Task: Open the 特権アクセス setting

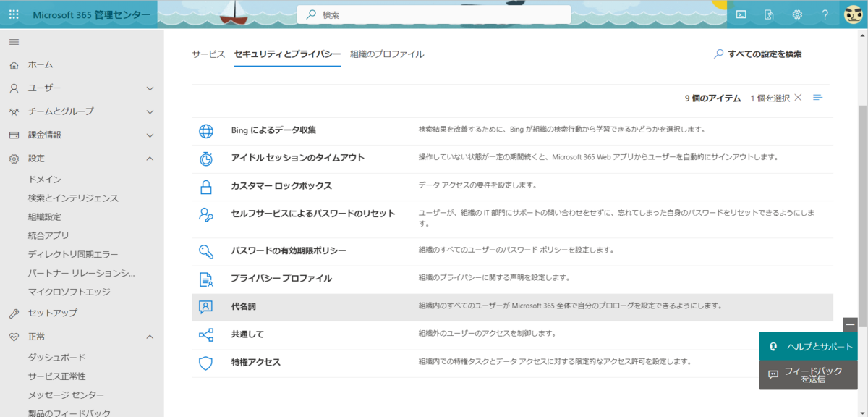Action: click(256, 363)
